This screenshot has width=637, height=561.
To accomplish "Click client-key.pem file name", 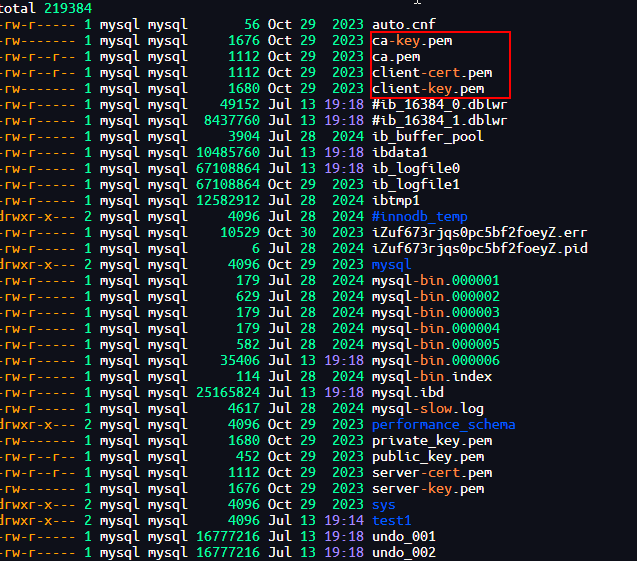I will [x=428, y=89].
